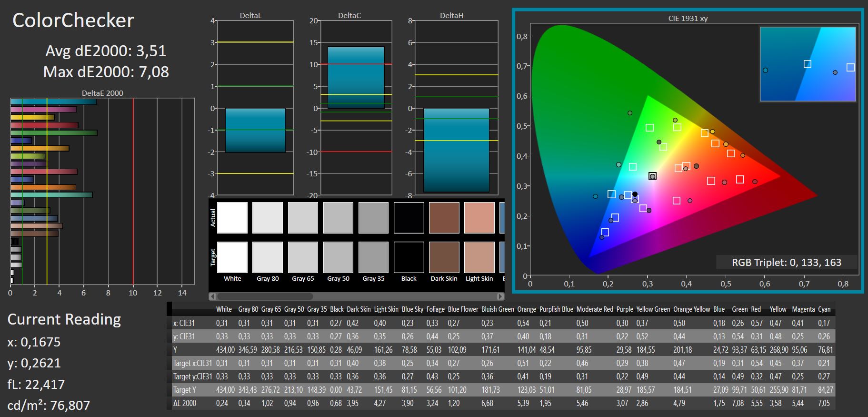The image size is (868, 417).
Task: Click the 'fL: 22,417' reading
Action: click(36, 384)
